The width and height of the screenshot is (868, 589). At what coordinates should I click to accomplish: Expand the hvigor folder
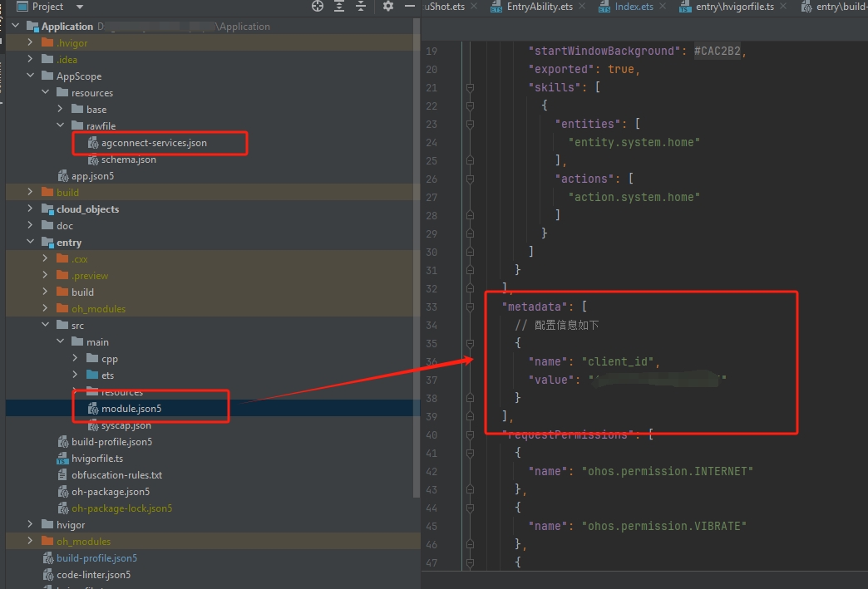[31, 523]
